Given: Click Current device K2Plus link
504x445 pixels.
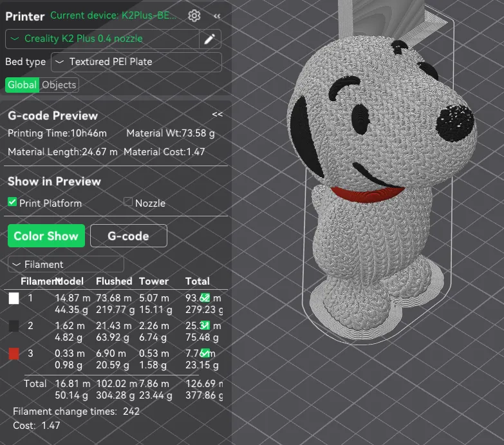Looking at the screenshot, I should [115, 15].
